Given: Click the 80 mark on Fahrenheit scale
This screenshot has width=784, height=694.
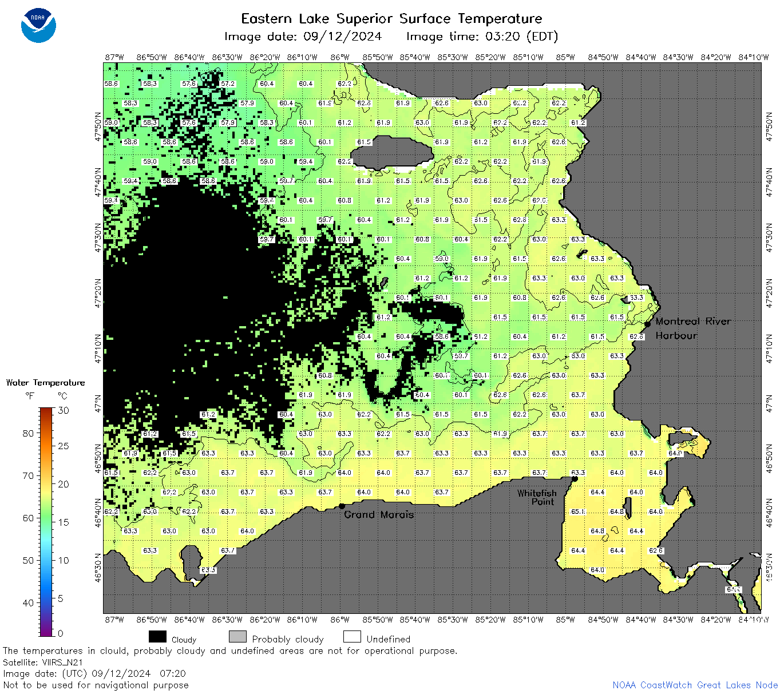Looking at the screenshot, I should coord(28,433).
